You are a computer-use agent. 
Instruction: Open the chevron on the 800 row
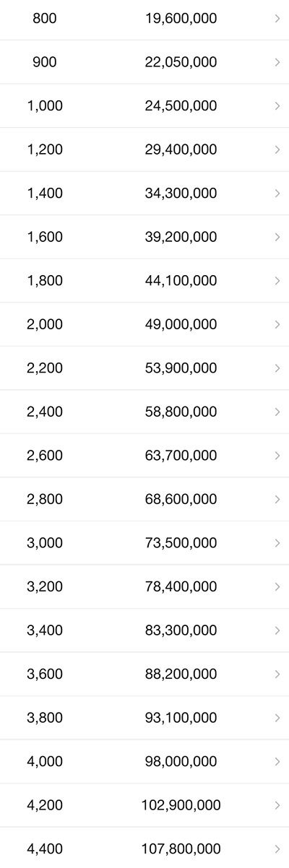click(277, 19)
